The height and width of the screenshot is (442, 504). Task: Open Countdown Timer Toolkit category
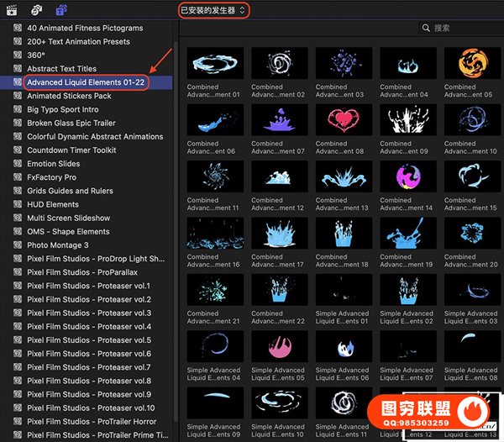point(71,150)
